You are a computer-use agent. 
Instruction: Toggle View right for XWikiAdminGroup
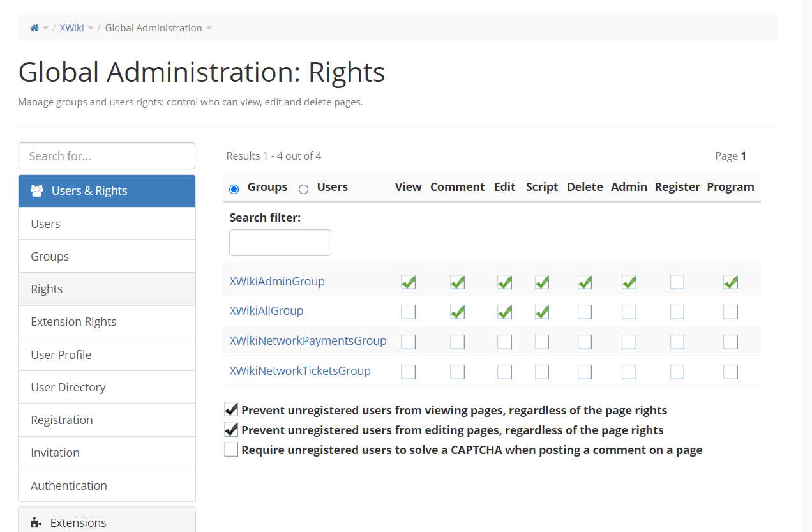point(409,282)
